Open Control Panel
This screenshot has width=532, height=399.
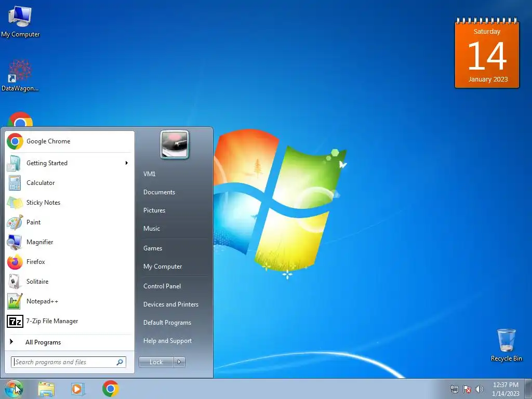162,286
